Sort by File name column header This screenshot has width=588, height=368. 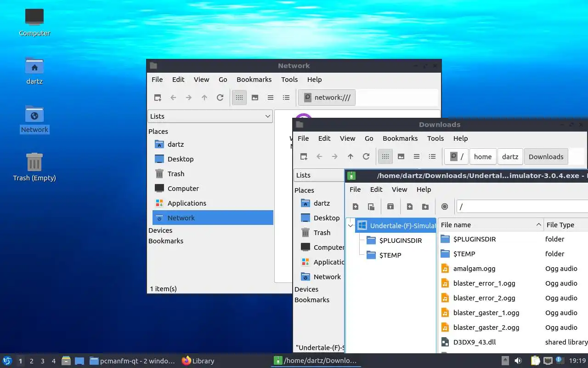tap(491, 225)
